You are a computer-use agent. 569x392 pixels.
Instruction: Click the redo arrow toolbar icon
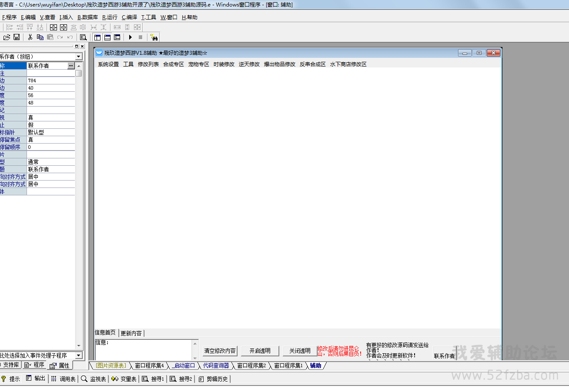coord(60,37)
